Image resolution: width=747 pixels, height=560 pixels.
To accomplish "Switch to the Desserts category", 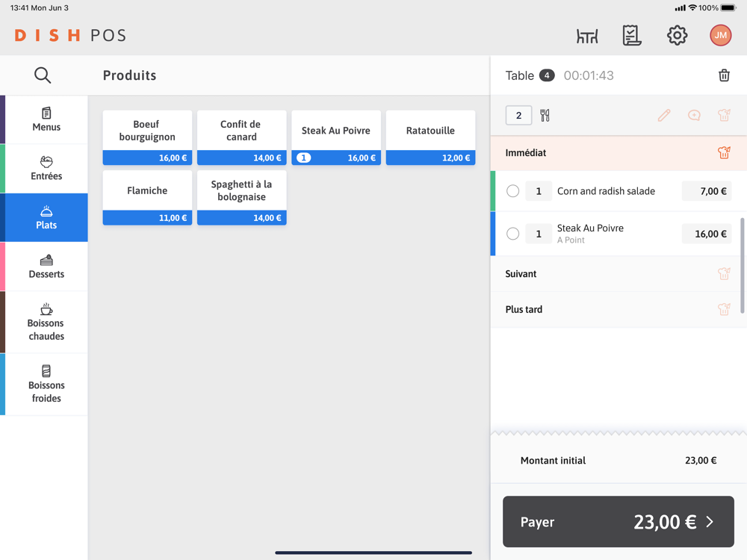I will [46, 267].
